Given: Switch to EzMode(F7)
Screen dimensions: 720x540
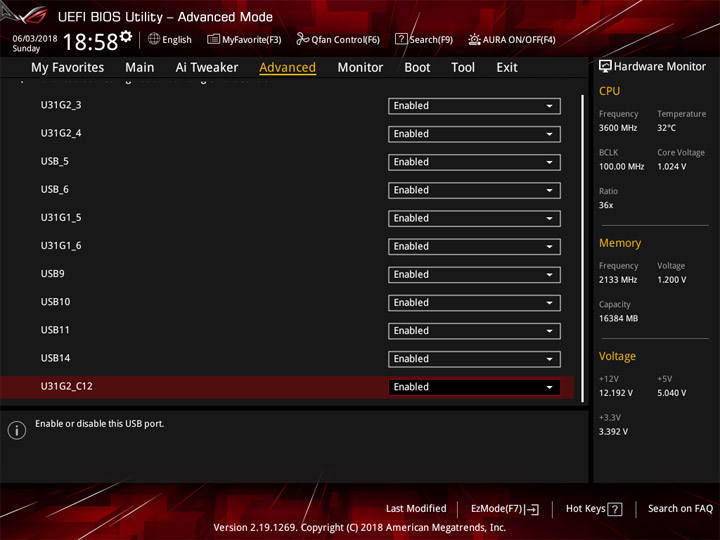Looking at the screenshot, I should [x=505, y=509].
